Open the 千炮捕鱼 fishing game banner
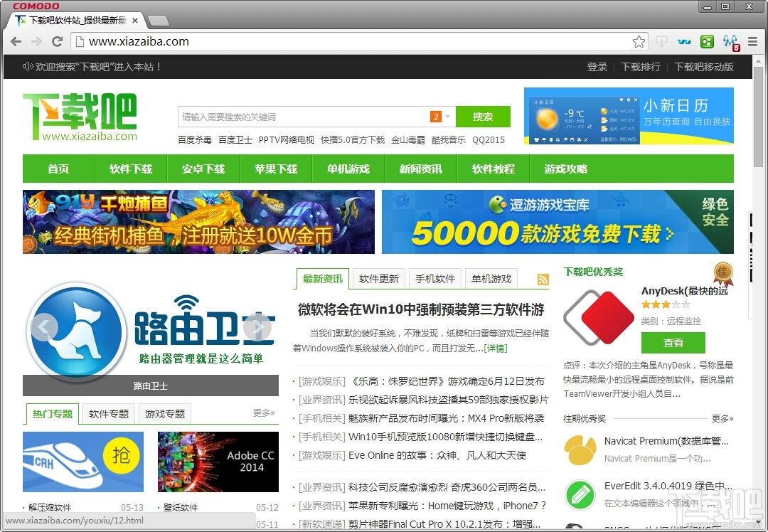This screenshot has width=768, height=532. pyautogui.click(x=198, y=222)
